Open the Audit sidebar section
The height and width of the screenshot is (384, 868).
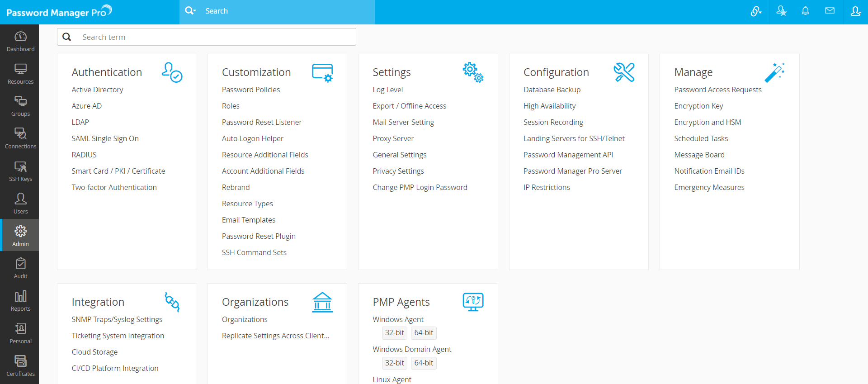coord(20,268)
